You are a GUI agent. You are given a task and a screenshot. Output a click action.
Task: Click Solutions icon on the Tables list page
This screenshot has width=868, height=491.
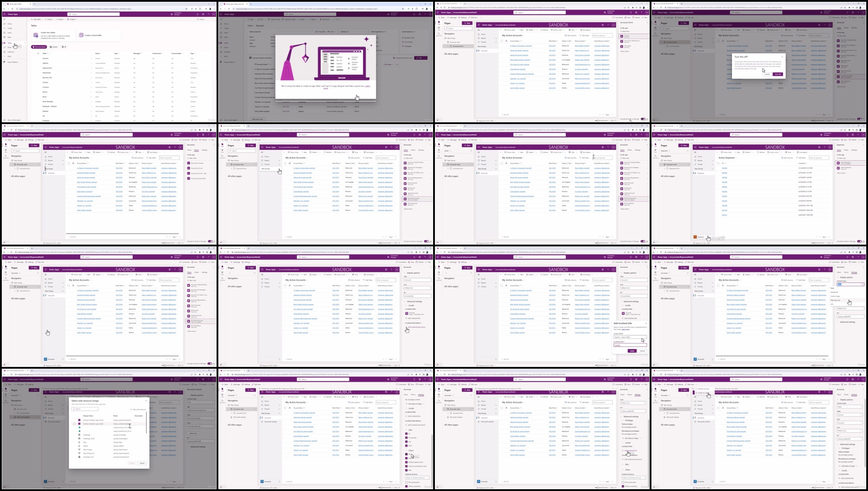pos(5,52)
